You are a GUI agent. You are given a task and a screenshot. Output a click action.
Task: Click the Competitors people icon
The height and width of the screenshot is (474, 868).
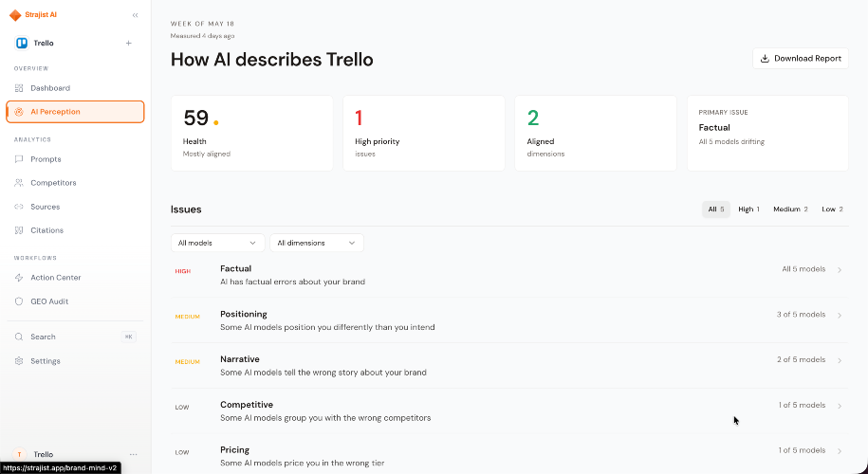[19, 183]
